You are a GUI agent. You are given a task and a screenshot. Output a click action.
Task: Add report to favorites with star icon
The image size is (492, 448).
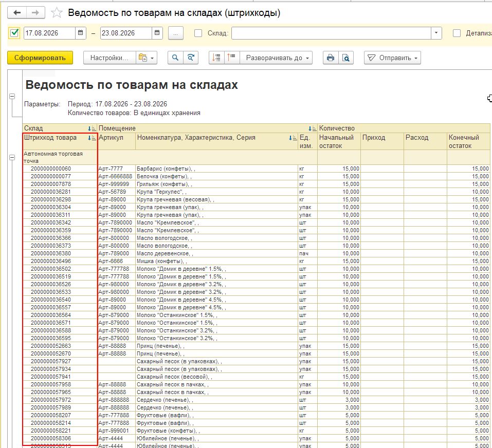(57, 12)
